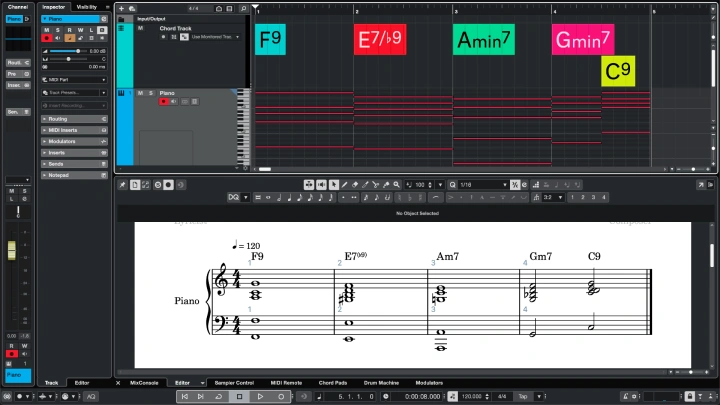
Task: Expand the Routing inspector section
Action: [74, 119]
